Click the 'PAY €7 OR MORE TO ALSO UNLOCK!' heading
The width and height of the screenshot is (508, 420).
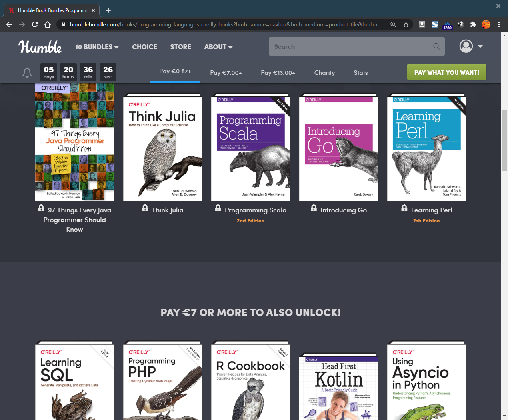[x=251, y=312]
